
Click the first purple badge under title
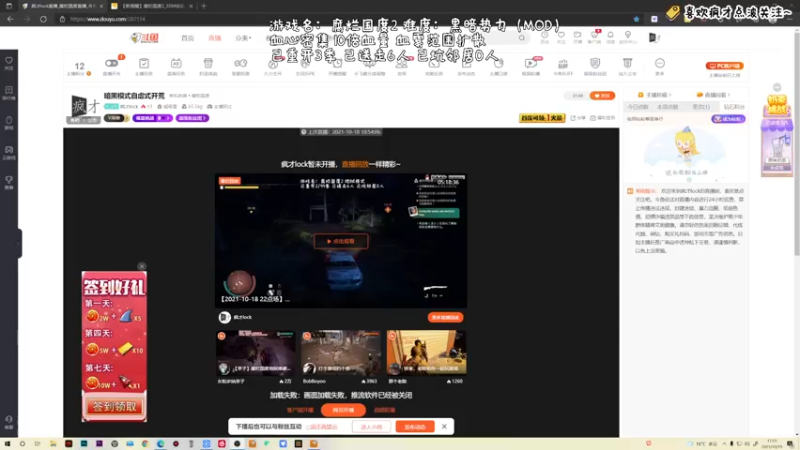click(152, 118)
